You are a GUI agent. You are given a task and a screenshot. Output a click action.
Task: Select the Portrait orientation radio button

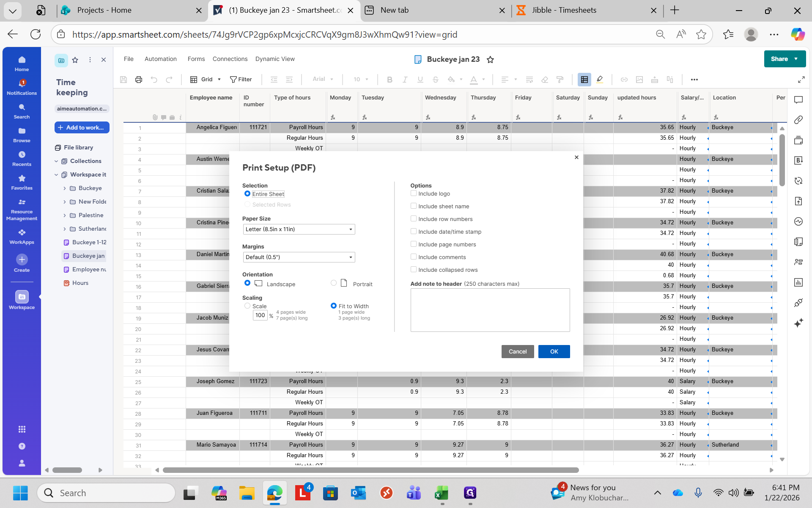[x=334, y=283]
